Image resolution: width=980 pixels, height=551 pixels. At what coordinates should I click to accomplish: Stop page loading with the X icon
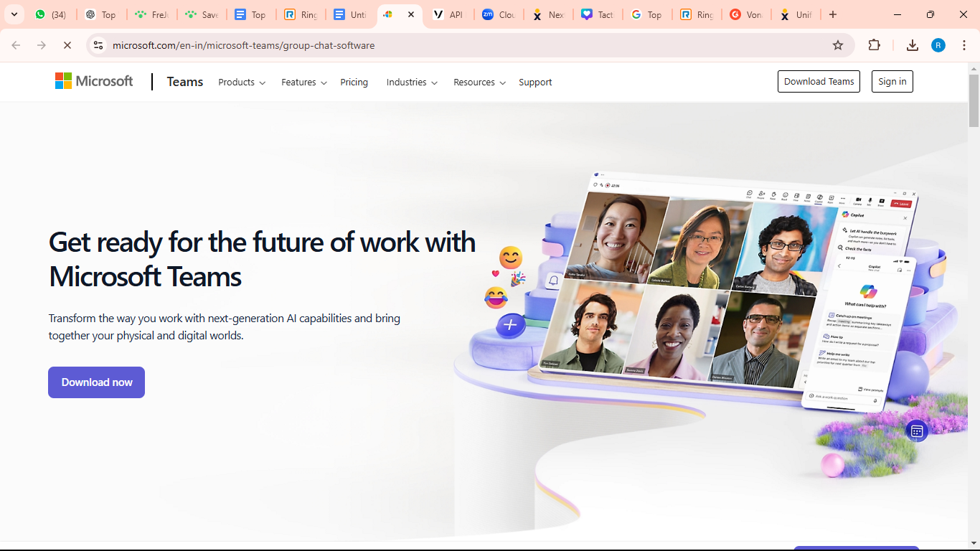(67, 44)
